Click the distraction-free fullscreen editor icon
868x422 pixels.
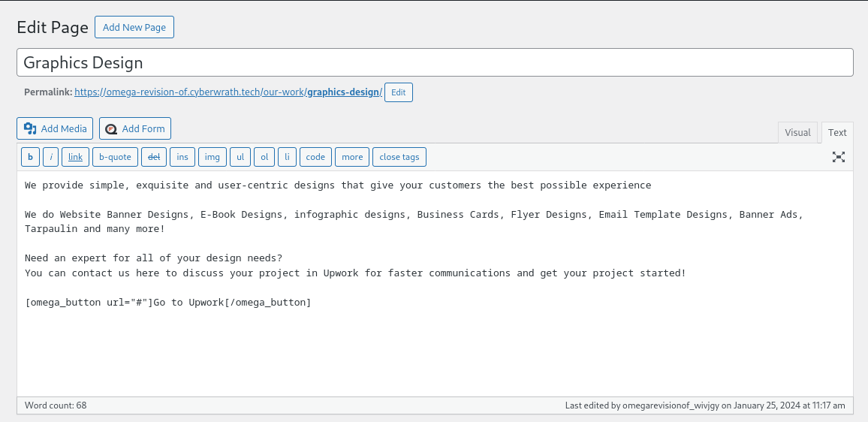(839, 157)
